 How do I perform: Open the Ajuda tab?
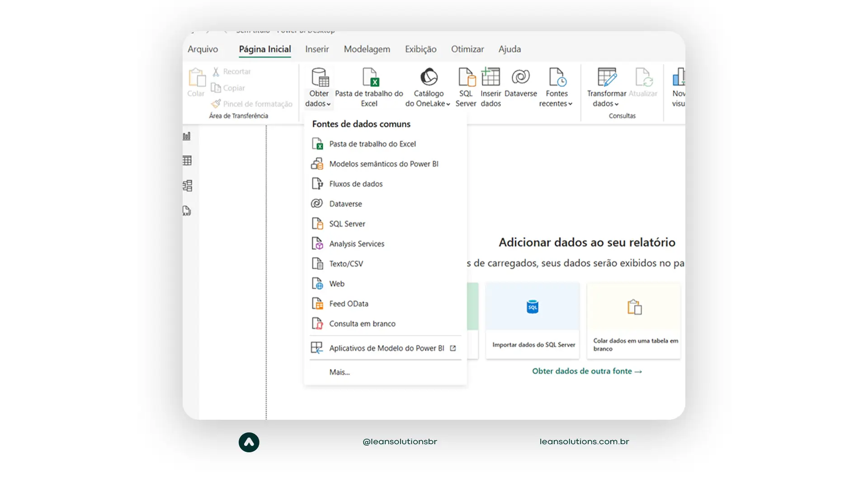509,49
